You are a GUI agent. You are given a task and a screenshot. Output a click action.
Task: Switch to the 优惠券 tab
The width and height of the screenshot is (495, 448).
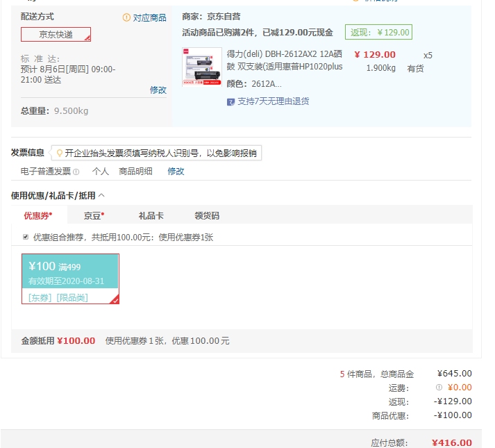[x=38, y=215]
